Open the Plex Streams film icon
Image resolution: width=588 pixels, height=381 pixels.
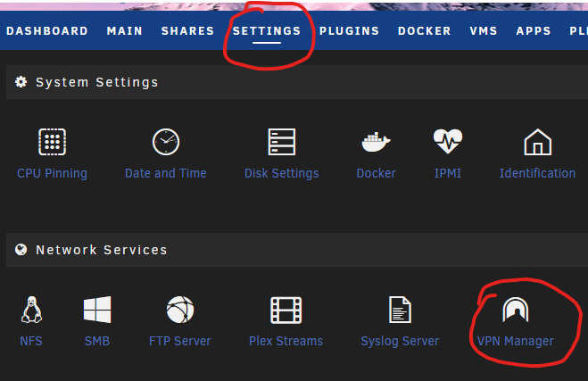pyautogui.click(x=286, y=310)
